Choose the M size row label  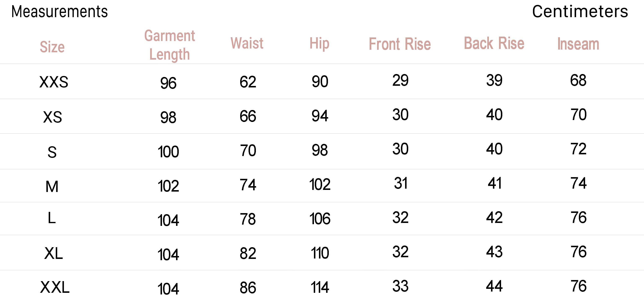pos(52,187)
